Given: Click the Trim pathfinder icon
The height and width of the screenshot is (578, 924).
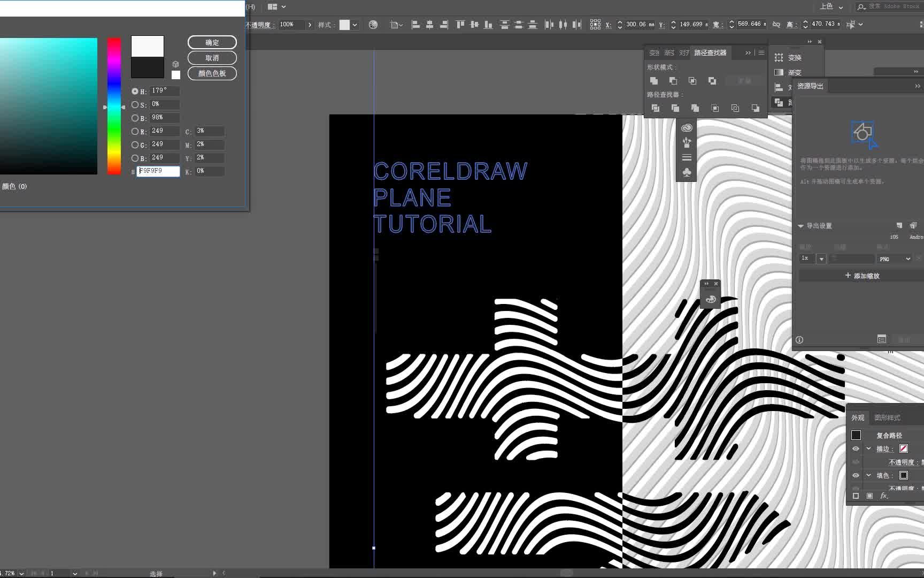Looking at the screenshot, I should click(675, 108).
